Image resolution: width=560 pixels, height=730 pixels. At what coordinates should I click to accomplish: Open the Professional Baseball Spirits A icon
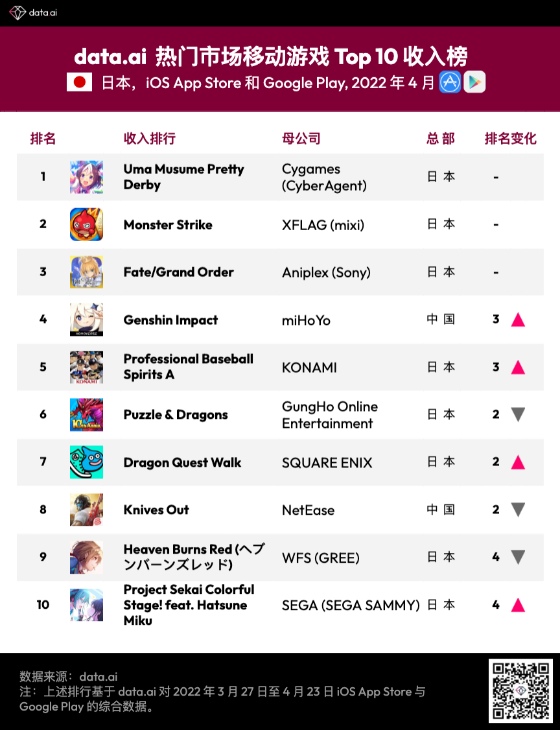pos(86,368)
